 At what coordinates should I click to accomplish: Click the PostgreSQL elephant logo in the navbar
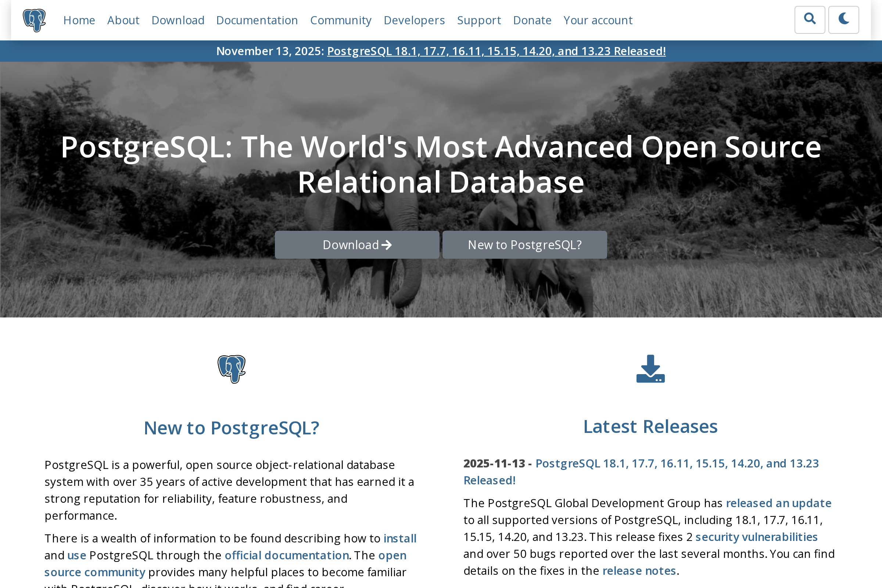34,20
